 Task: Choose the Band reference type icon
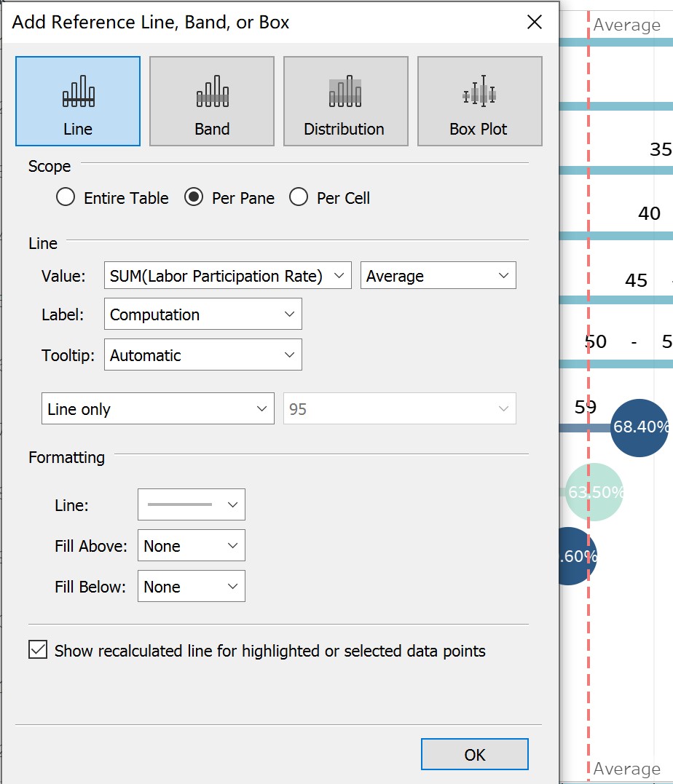pos(212,101)
